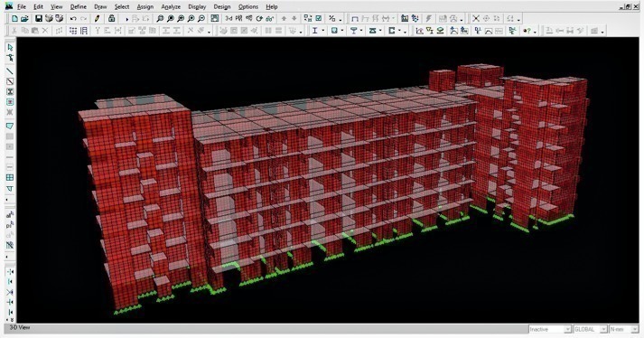Toggle the green checkmark display options icon
The width and height of the screenshot is (644, 338).
click(x=318, y=18)
